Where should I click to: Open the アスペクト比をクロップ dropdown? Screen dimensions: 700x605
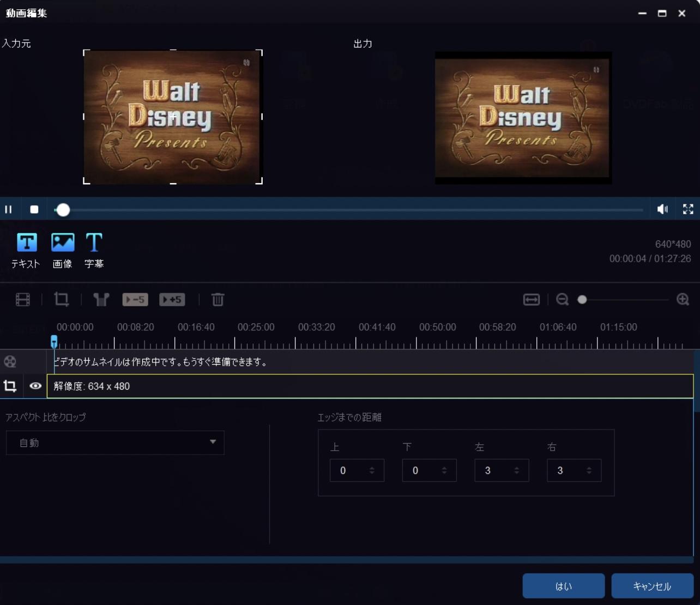coord(115,443)
